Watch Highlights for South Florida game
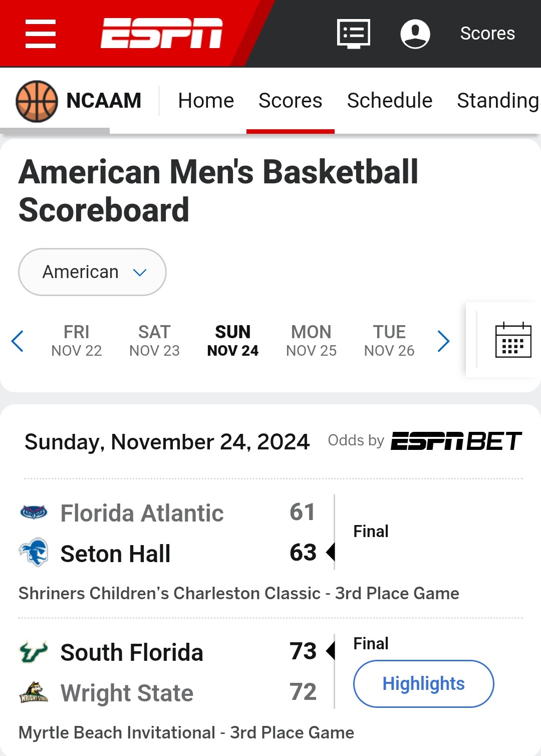Viewport: 541px width, 756px height. point(424,684)
